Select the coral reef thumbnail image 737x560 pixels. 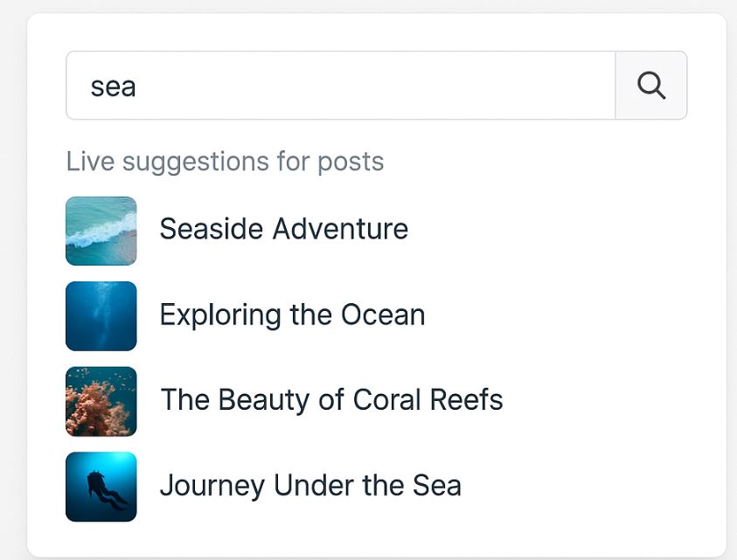click(x=101, y=401)
